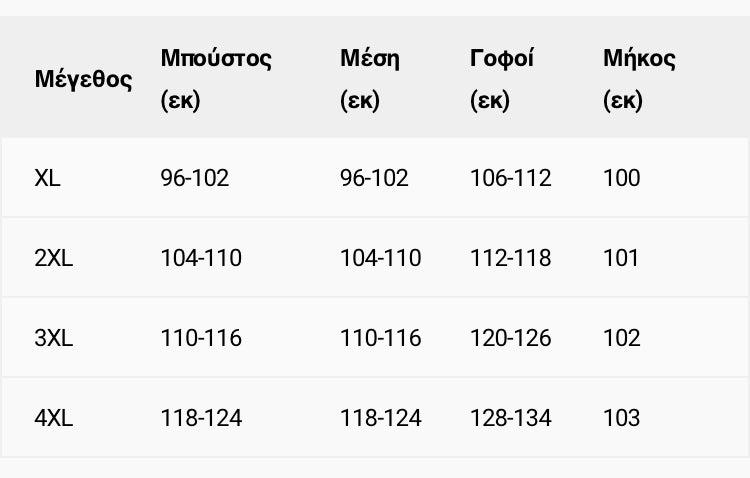Click XL hips value 106-112
Image resolution: width=750 pixels, height=478 pixels.
pyautogui.click(x=510, y=178)
